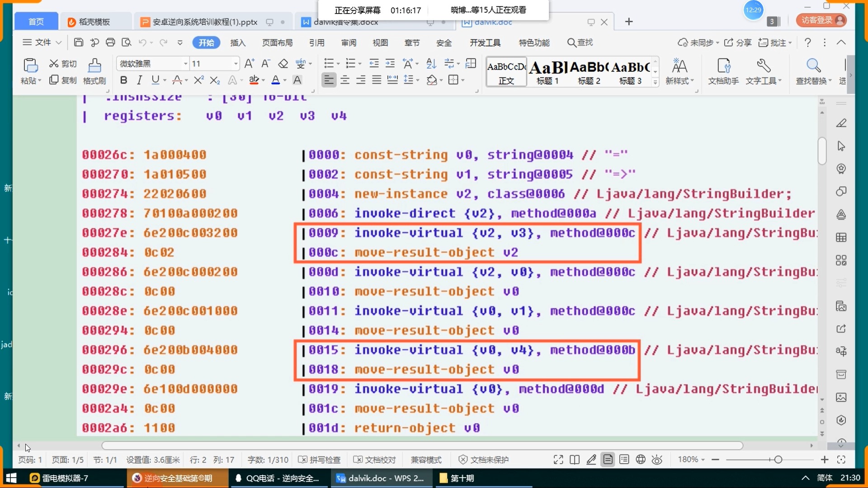Image resolution: width=868 pixels, height=488 pixels.
Task: Click the picture icon in right sidebar
Action: click(x=841, y=397)
